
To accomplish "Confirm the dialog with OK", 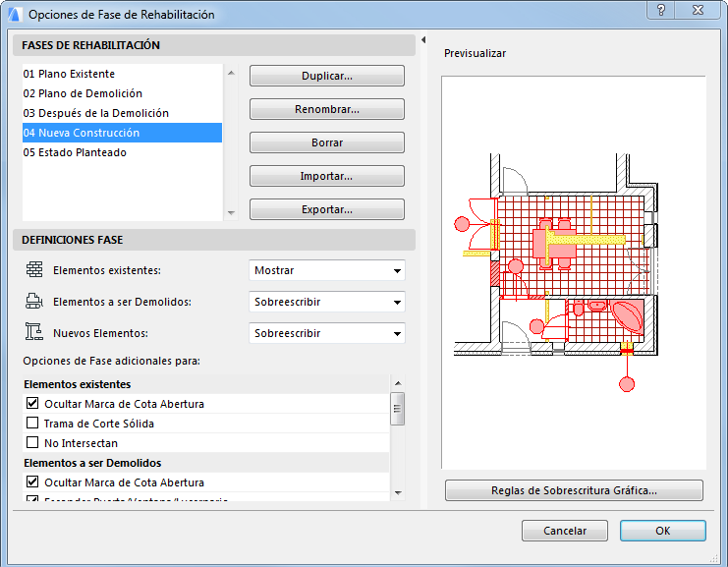I will tap(662, 531).
